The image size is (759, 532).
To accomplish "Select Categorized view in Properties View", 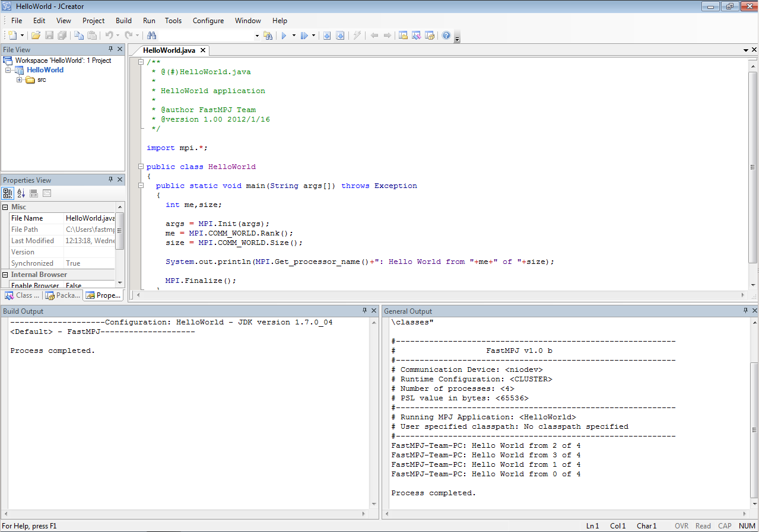I will pos(8,193).
